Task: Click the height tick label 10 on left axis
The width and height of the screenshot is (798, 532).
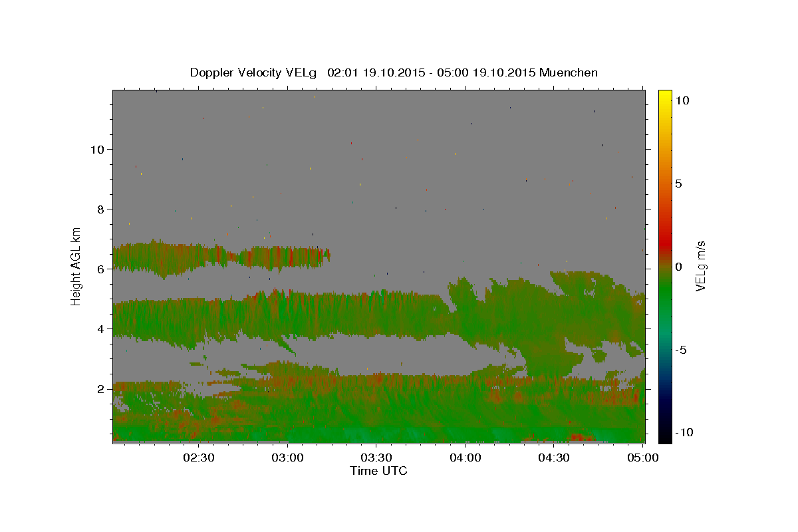Action: pos(98,149)
